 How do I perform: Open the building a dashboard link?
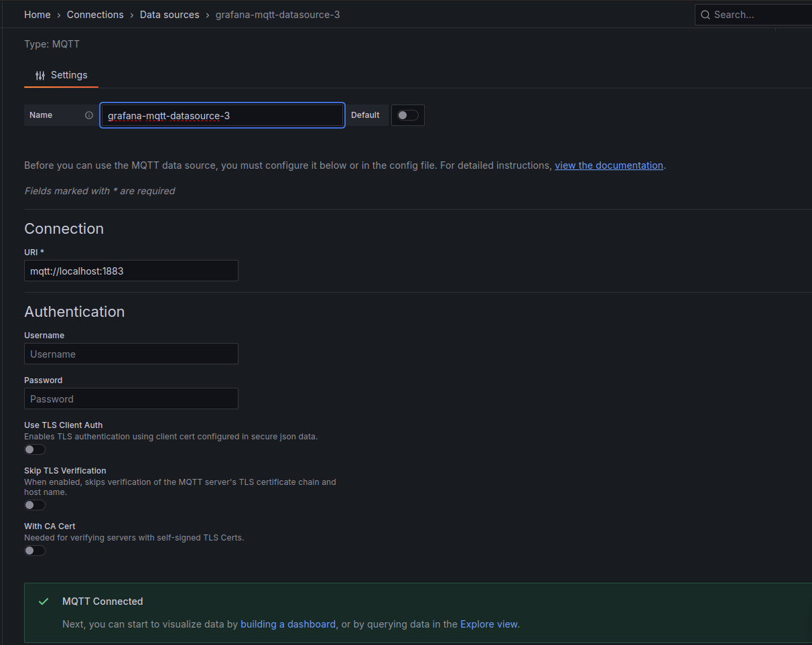(x=288, y=624)
